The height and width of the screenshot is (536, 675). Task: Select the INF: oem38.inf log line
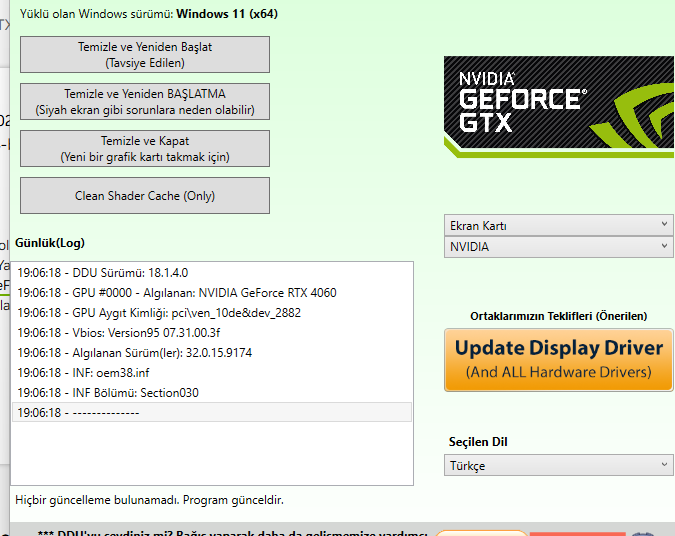[x=212, y=373]
